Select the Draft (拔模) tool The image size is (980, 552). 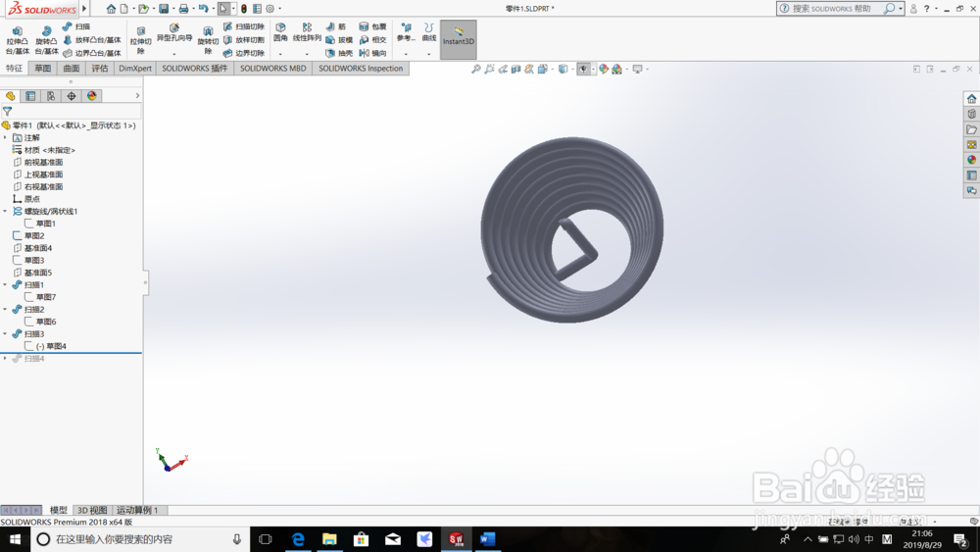339,40
